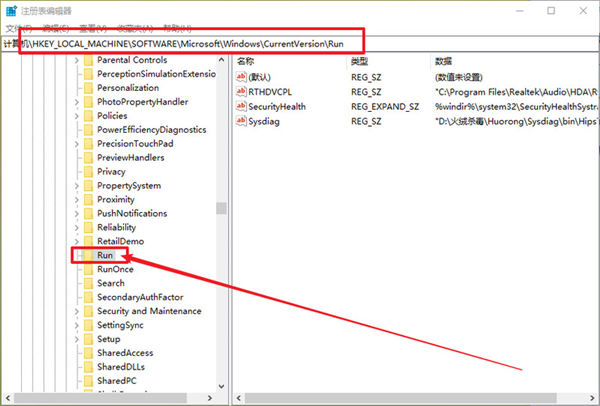Click the Setup folder icon
This screenshot has width=600, height=406.
click(x=88, y=339)
